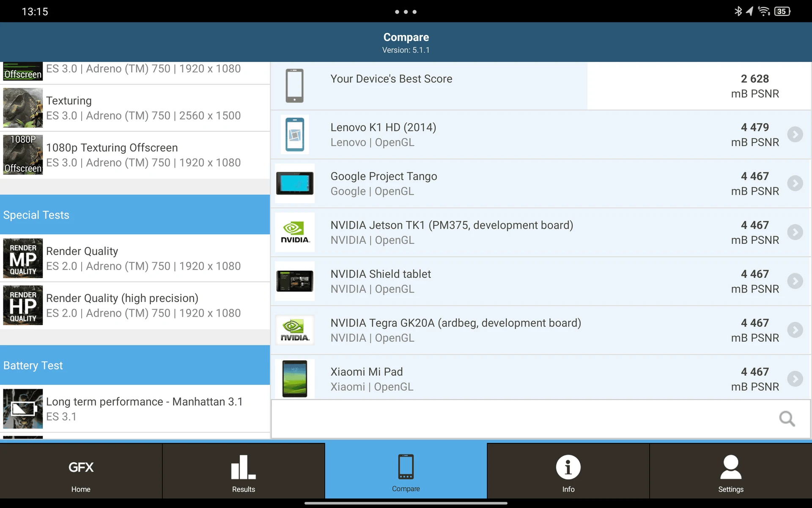Click the GFX logo icon

pyautogui.click(x=81, y=467)
